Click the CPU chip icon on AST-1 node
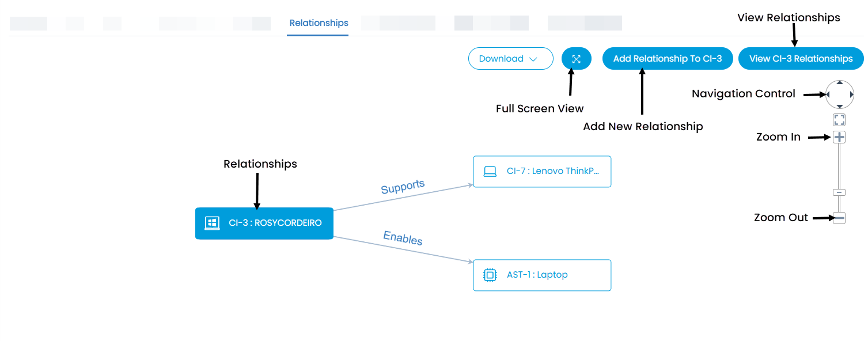This screenshot has height=341, width=868. tap(489, 275)
